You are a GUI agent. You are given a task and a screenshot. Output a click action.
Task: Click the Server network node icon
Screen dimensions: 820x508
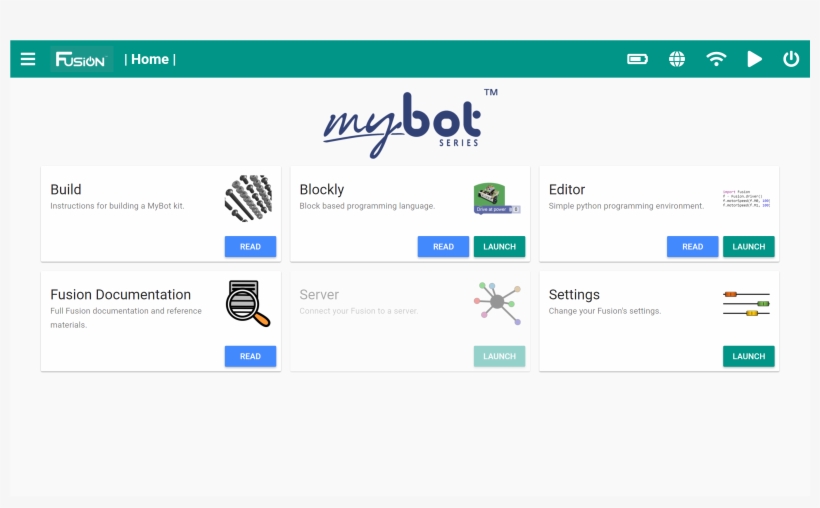point(497,303)
